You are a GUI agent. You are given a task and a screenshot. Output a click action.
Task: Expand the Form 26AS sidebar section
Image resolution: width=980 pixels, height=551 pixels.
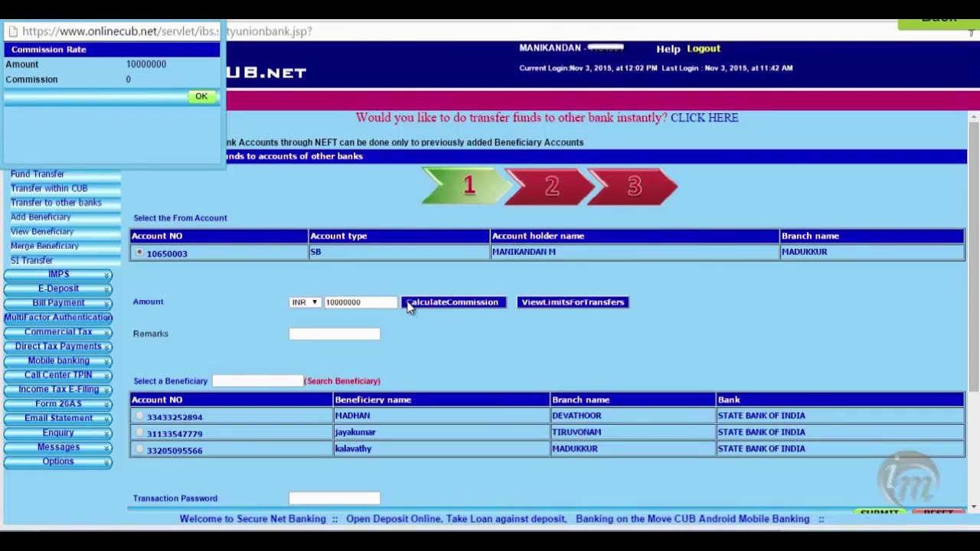tap(58, 404)
